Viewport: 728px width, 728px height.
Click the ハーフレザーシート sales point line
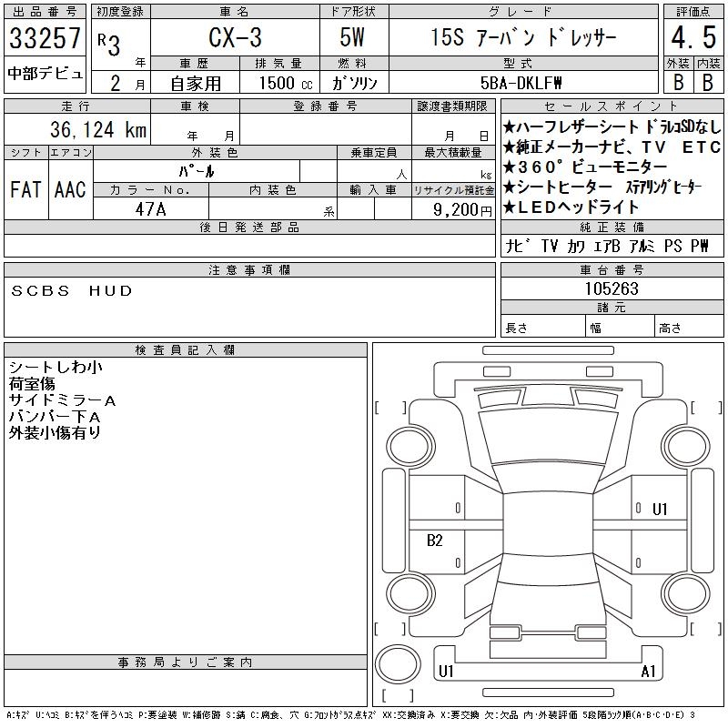tap(612, 126)
